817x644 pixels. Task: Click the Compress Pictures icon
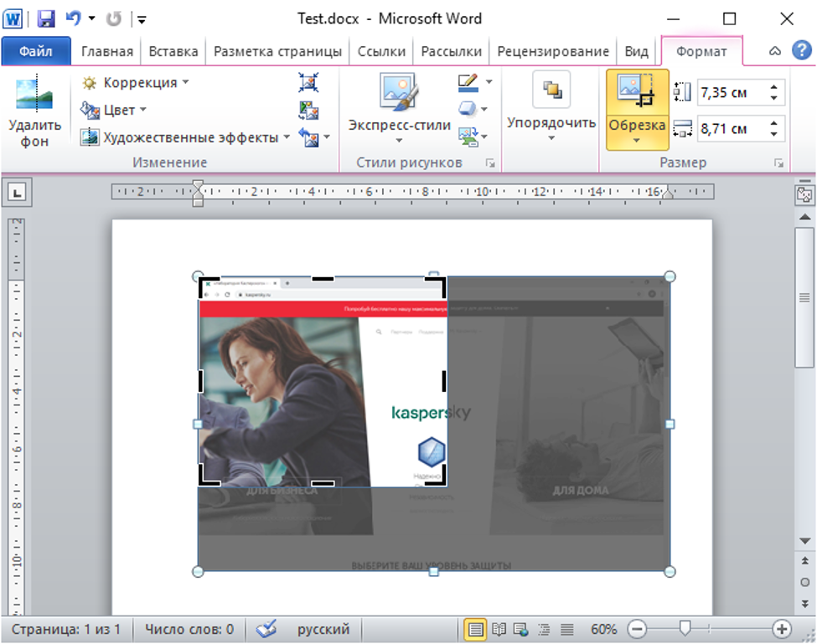pos(308,83)
